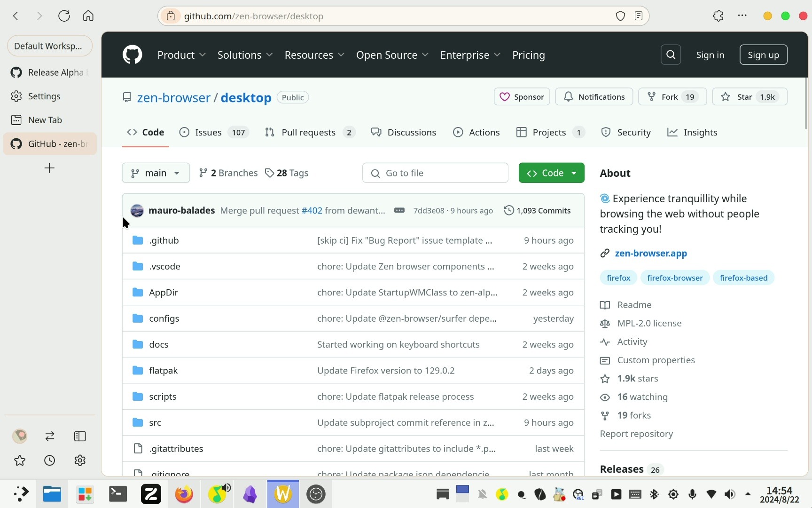Open reader view icon in address bar
Image resolution: width=812 pixels, height=508 pixels.
[639, 16]
